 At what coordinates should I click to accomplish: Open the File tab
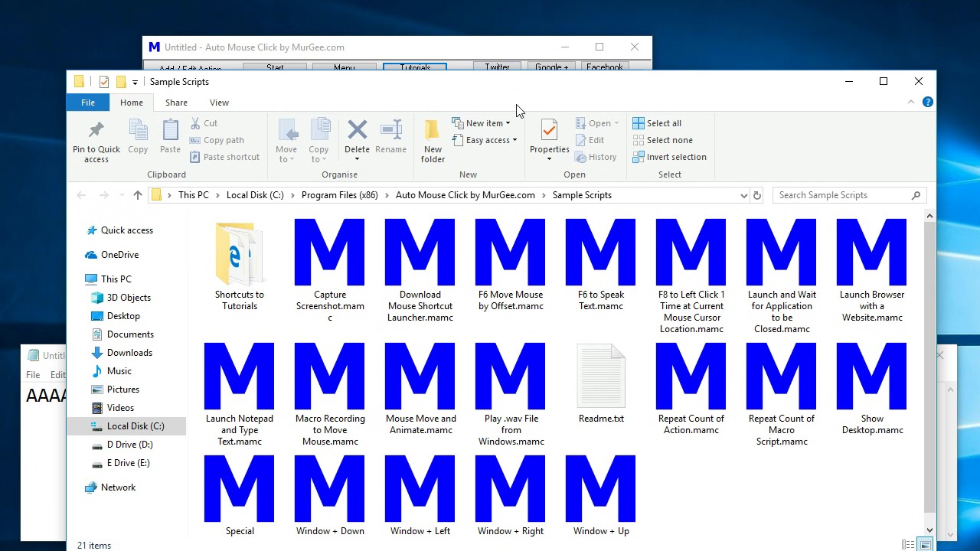coord(88,103)
